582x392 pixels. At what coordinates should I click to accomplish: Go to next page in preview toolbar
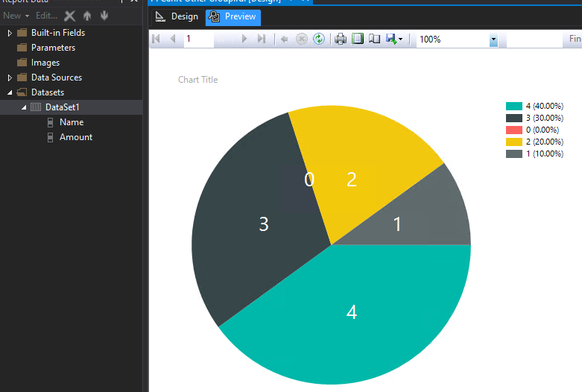click(x=244, y=39)
